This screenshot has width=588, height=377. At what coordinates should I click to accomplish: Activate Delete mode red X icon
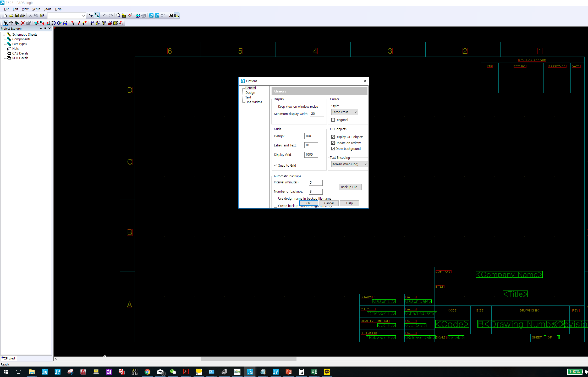click(23, 23)
